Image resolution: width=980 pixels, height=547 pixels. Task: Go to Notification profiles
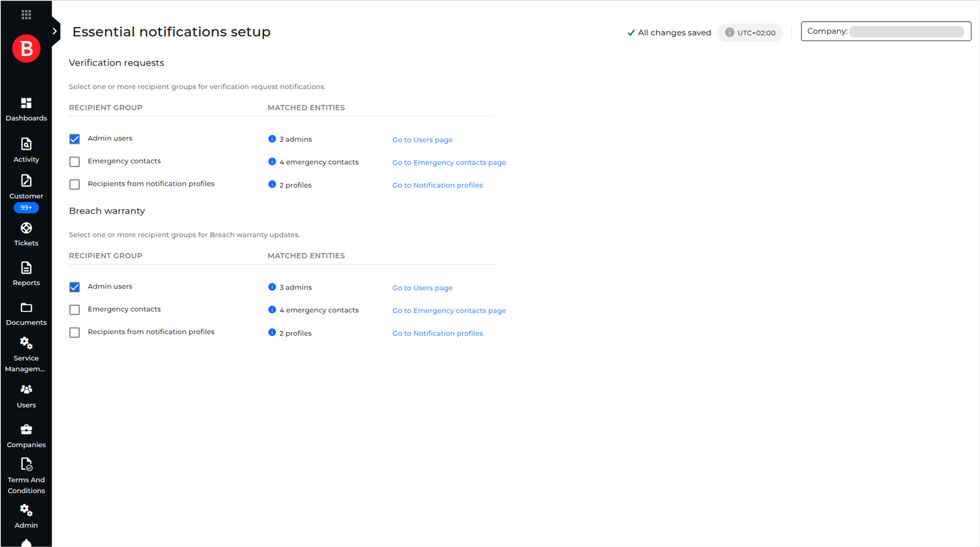coord(437,185)
